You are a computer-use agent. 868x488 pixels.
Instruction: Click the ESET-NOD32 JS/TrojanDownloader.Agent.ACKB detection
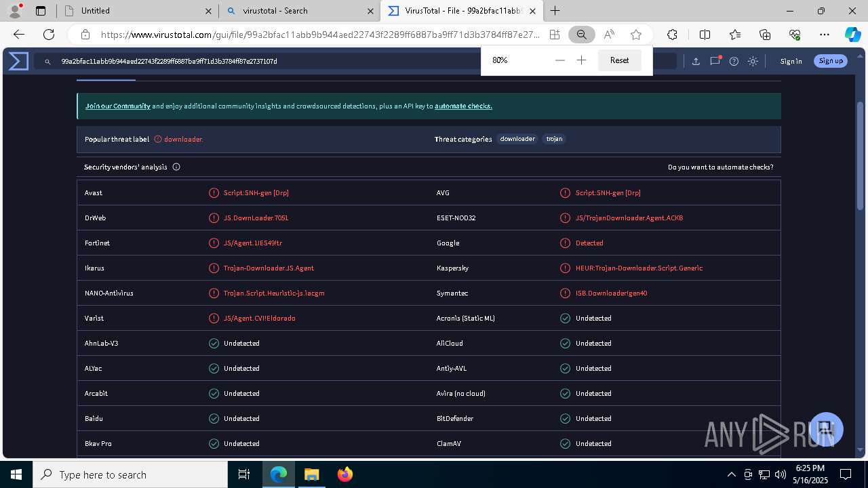(629, 218)
